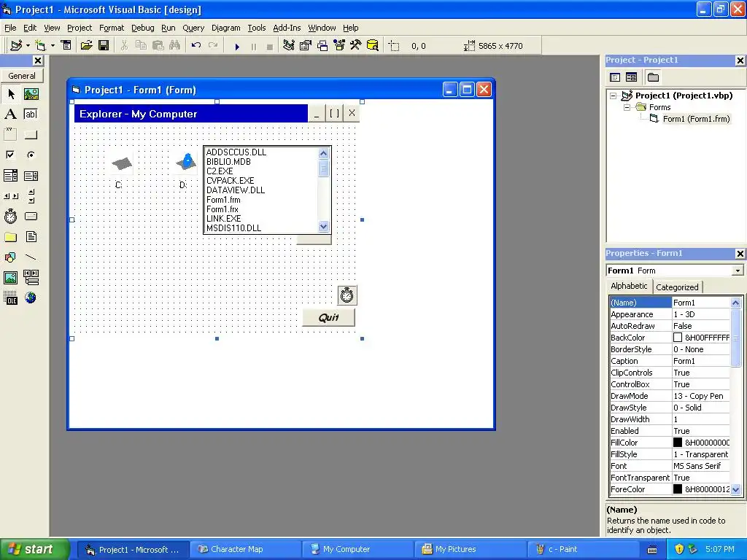Click the Find binoculars icon
The image size is (747, 560).
(175, 45)
